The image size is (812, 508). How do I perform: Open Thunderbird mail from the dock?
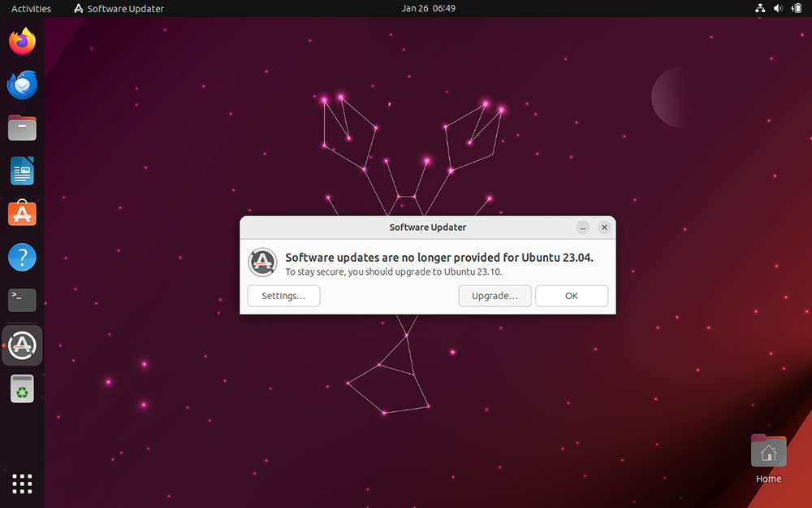coord(22,85)
